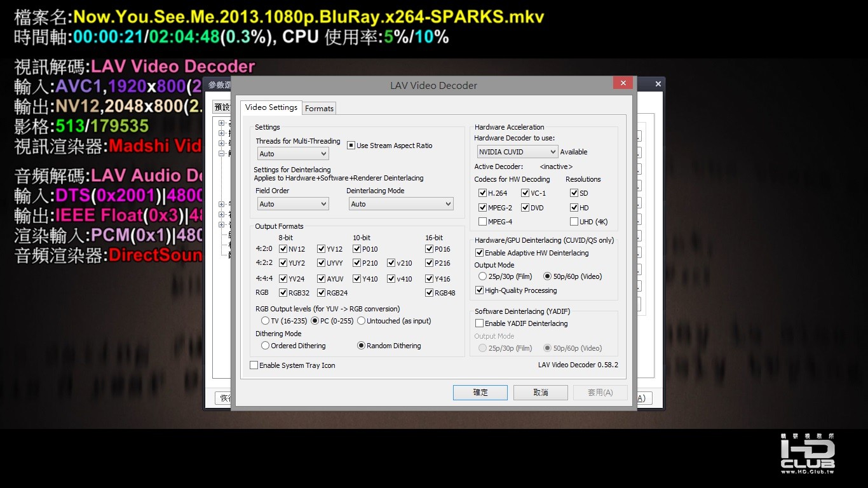Screen dimensions: 868x488
Task: Close the background 參數選項 window
Action: [658, 83]
